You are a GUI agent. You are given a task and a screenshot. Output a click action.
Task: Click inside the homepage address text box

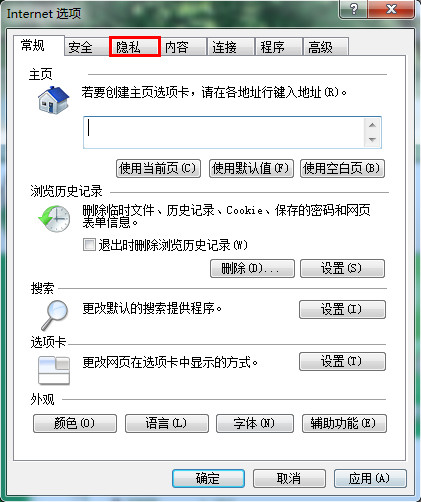224,132
